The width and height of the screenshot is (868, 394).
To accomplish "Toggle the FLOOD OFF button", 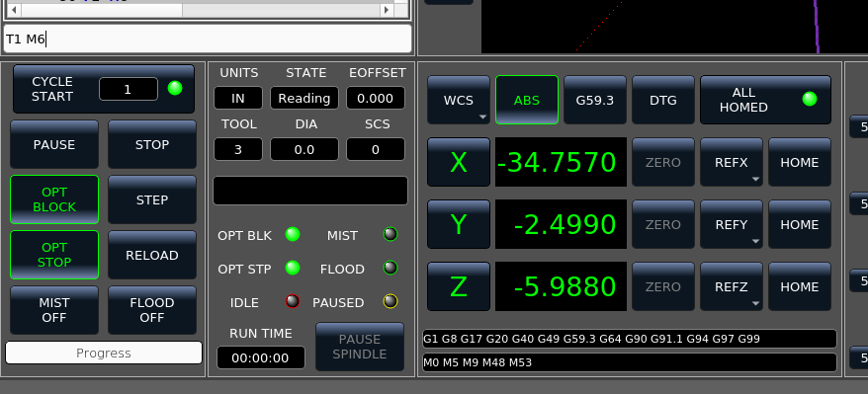I will (x=152, y=310).
